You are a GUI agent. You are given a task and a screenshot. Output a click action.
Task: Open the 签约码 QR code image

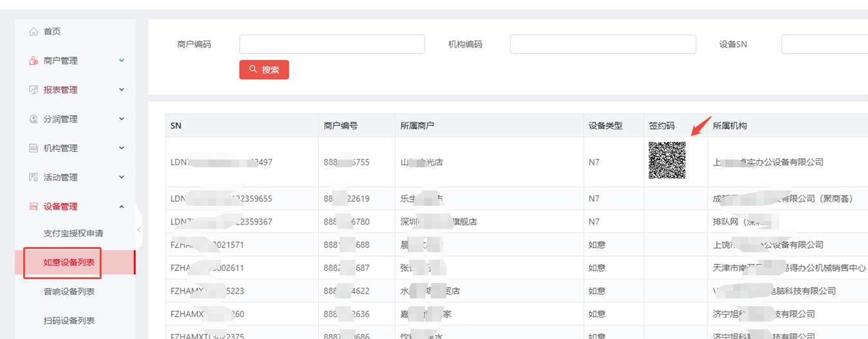667,160
